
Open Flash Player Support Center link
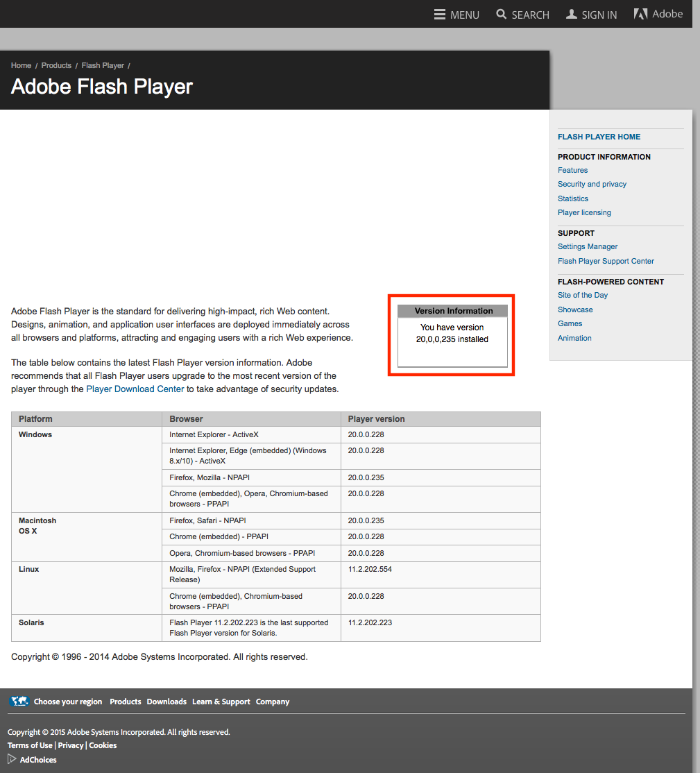point(606,262)
